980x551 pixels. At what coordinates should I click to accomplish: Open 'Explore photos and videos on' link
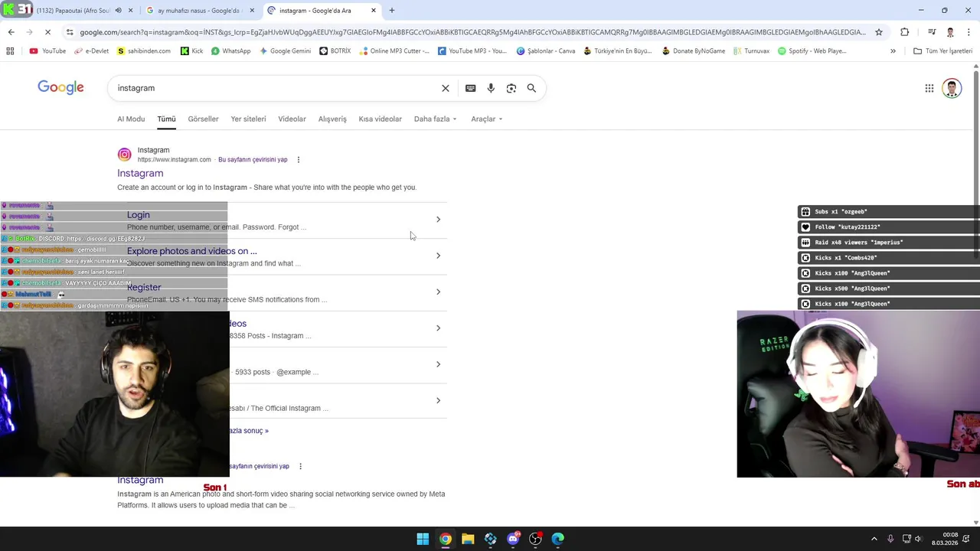[x=192, y=251]
